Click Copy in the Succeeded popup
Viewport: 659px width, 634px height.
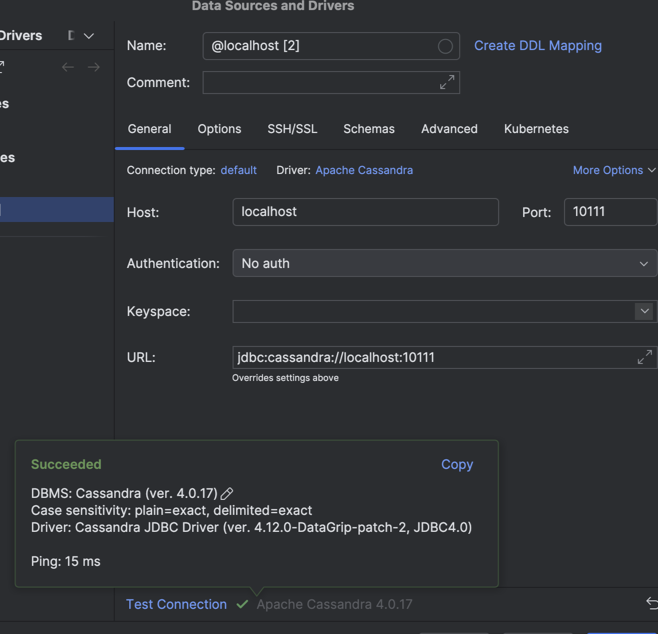(457, 465)
